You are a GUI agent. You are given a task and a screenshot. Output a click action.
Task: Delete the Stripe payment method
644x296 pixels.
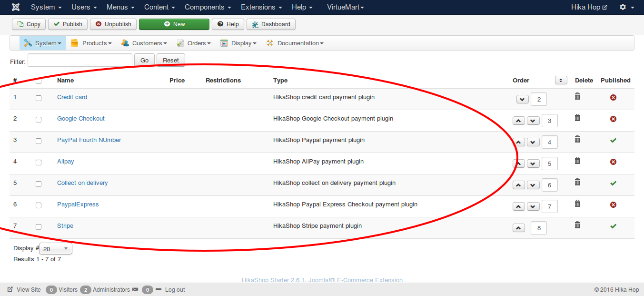point(577,225)
